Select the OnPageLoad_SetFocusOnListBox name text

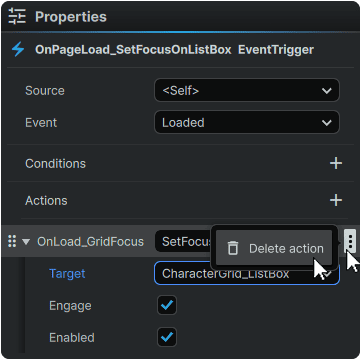133,50
